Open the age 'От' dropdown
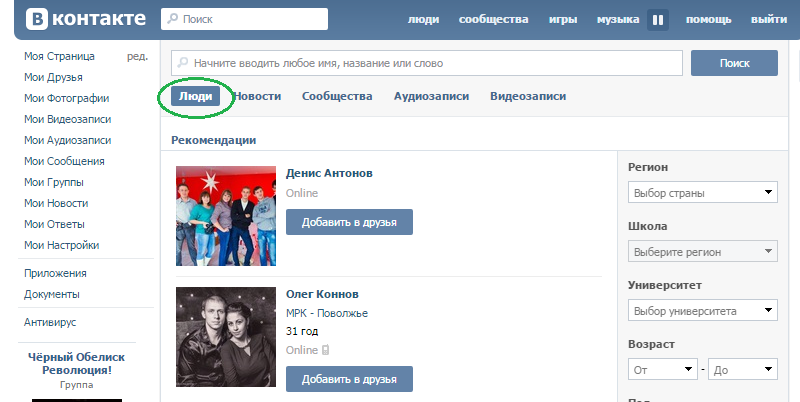Image resolution: width=800 pixels, height=402 pixels. coord(663,370)
